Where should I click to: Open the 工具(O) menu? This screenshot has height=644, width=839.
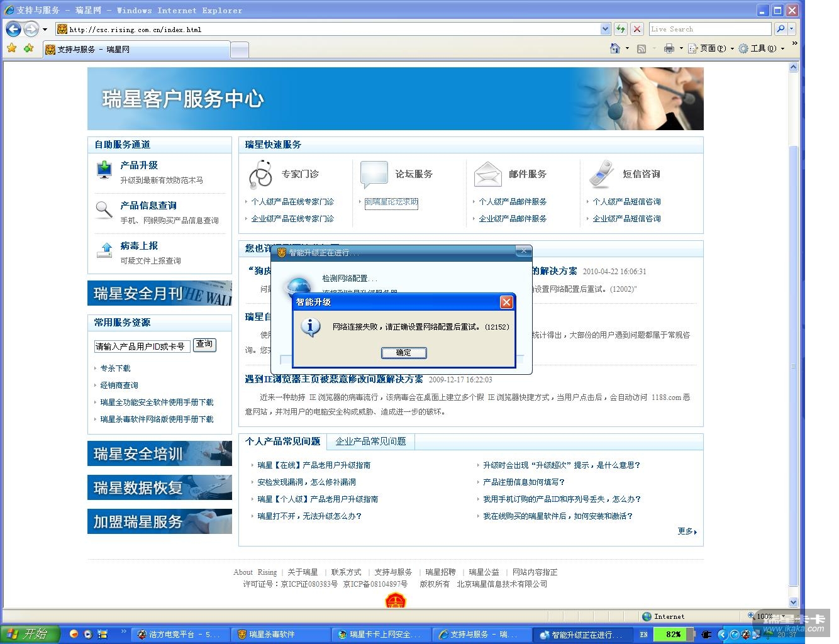point(762,48)
